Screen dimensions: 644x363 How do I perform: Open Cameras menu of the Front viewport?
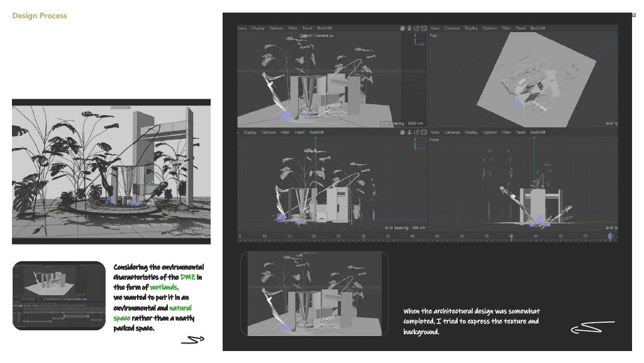(452, 132)
